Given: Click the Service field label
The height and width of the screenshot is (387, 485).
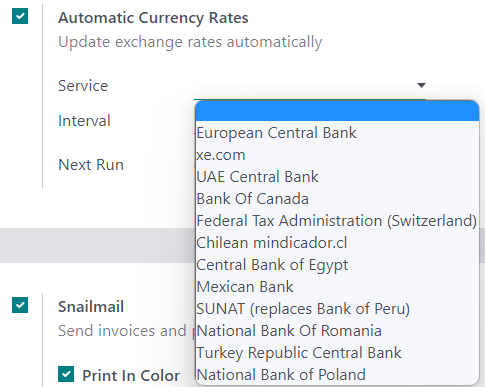Looking at the screenshot, I should 83,86.
